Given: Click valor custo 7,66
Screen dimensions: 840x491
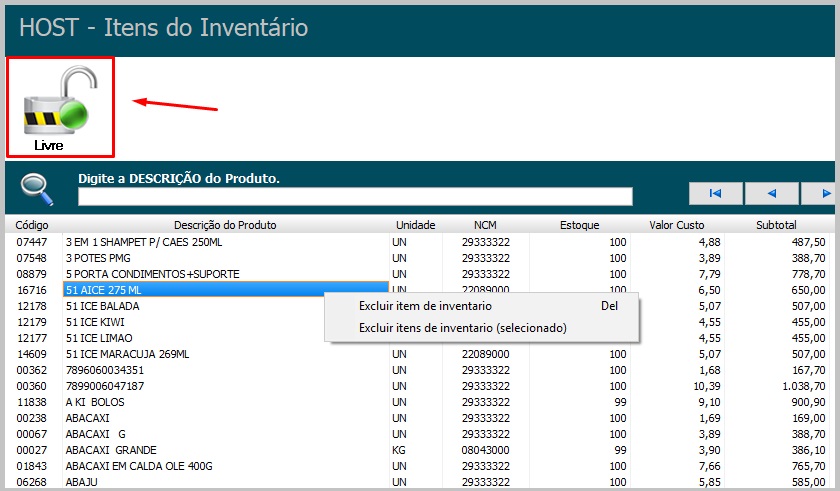Looking at the screenshot, I should pyautogui.click(x=709, y=466).
